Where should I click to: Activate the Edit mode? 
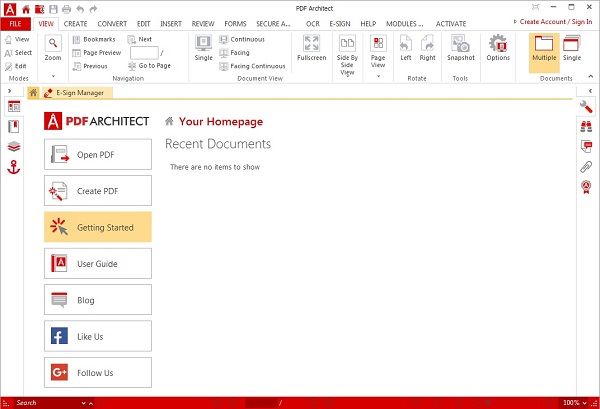point(16,66)
